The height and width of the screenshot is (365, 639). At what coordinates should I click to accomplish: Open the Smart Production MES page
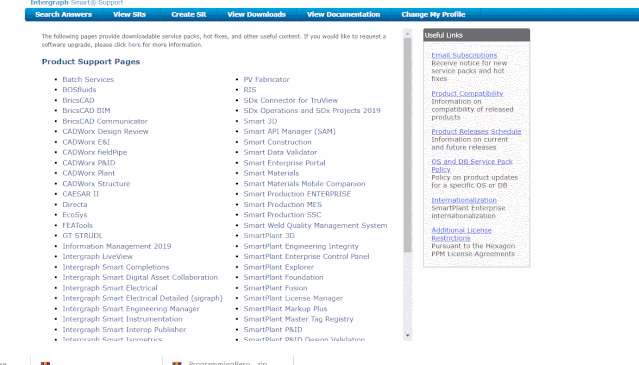tap(282, 204)
